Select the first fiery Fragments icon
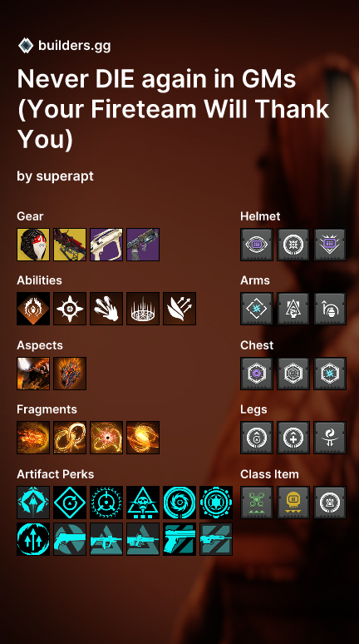The height and width of the screenshot is (644, 359). click(x=33, y=438)
